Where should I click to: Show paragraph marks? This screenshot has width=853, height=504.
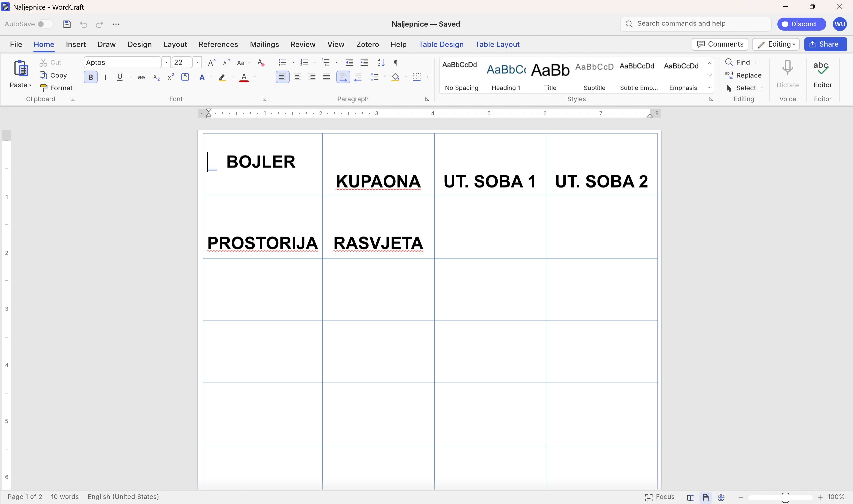point(396,63)
